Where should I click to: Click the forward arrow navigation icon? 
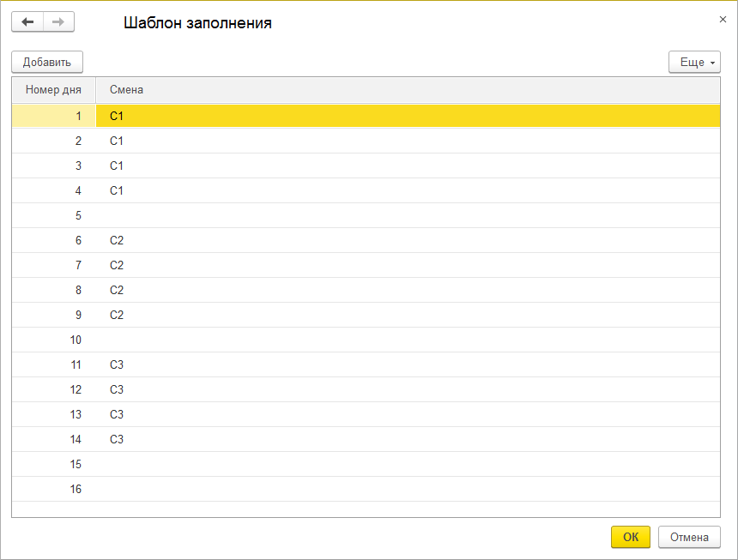[x=58, y=22]
